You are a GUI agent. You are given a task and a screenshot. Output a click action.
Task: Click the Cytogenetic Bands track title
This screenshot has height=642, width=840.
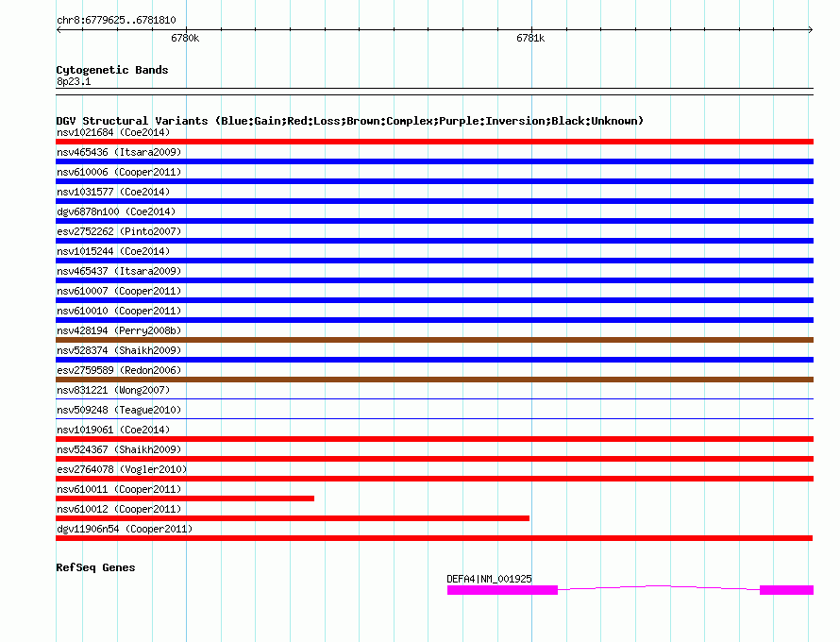[x=112, y=70]
